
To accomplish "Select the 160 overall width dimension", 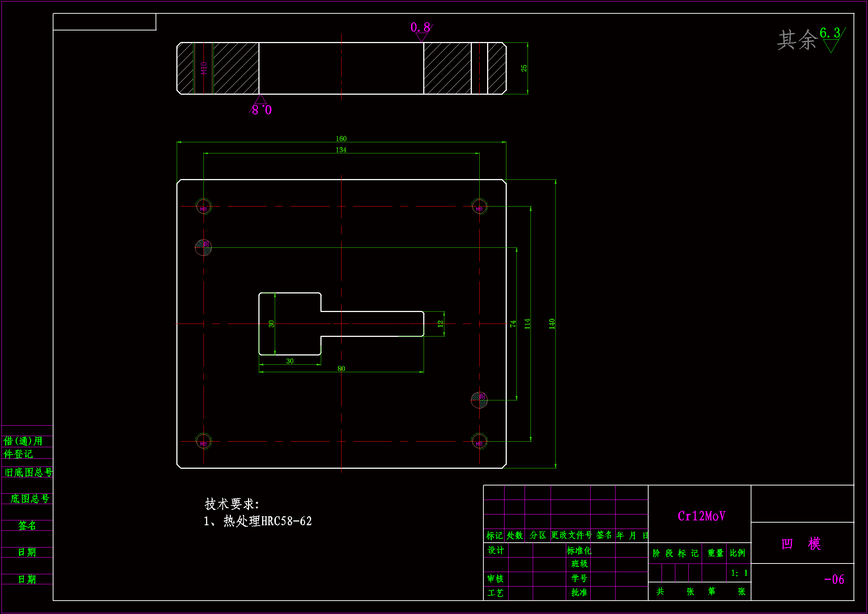I will 341,139.
